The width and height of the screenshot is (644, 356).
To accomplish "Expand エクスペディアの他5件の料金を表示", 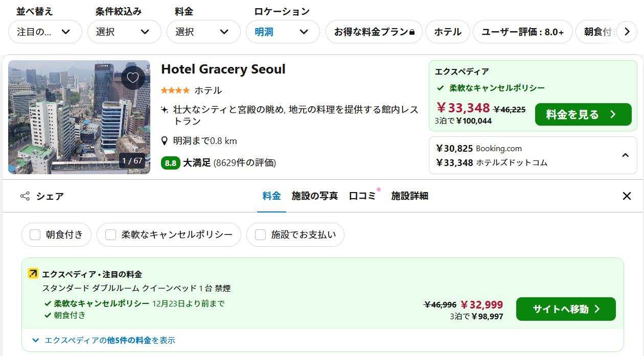I will (104, 340).
